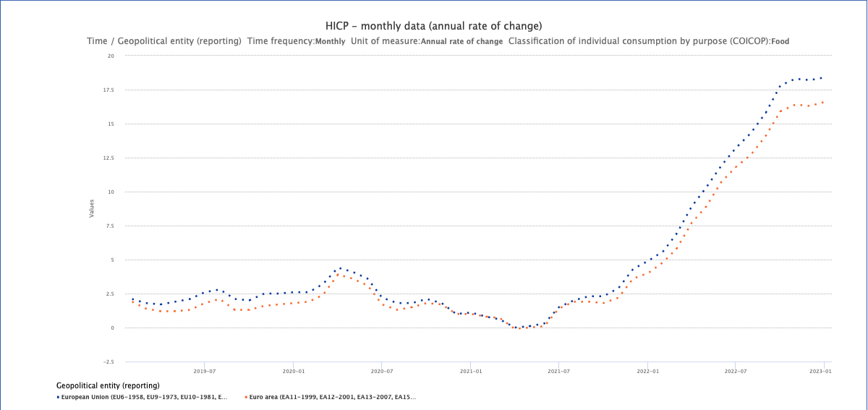Click the Annual rate of change unit label
The width and height of the screenshot is (868, 410).
pyautogui.click(x=461, y=41)
